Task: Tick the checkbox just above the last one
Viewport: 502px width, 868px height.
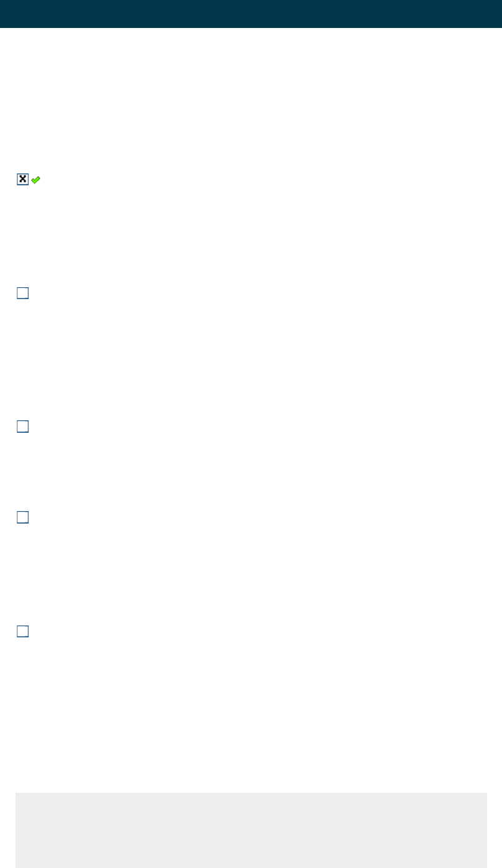Action: (x=23, y=517)
